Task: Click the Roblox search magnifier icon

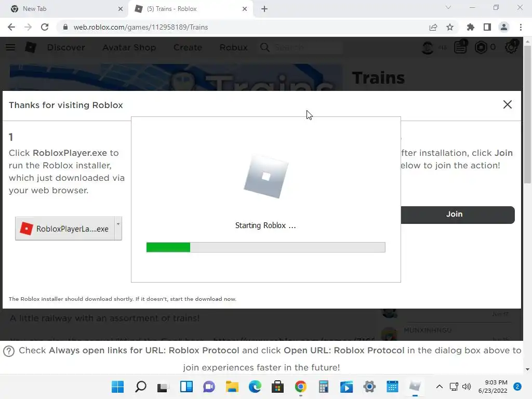Action: (265, 47)
